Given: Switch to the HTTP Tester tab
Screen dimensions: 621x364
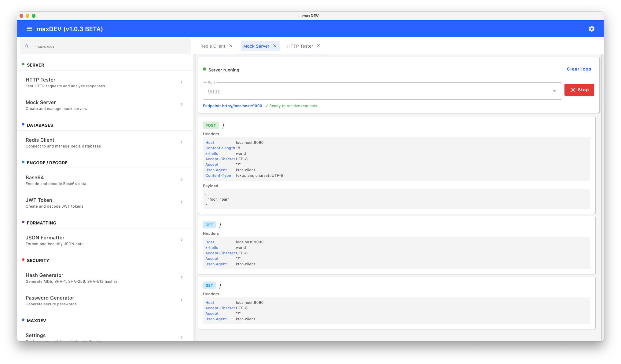Looking at the screenshot, I should (300, 46).
